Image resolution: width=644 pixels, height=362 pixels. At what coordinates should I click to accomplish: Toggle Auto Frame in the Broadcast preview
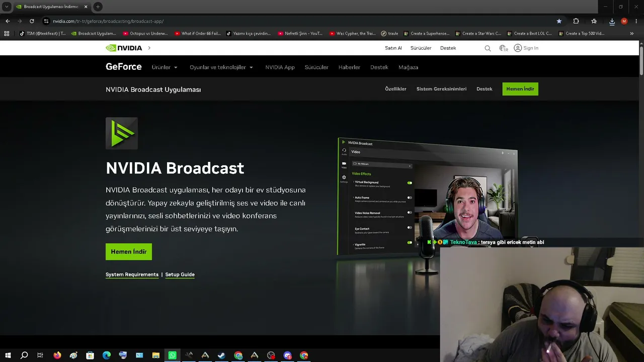point(410,198)
